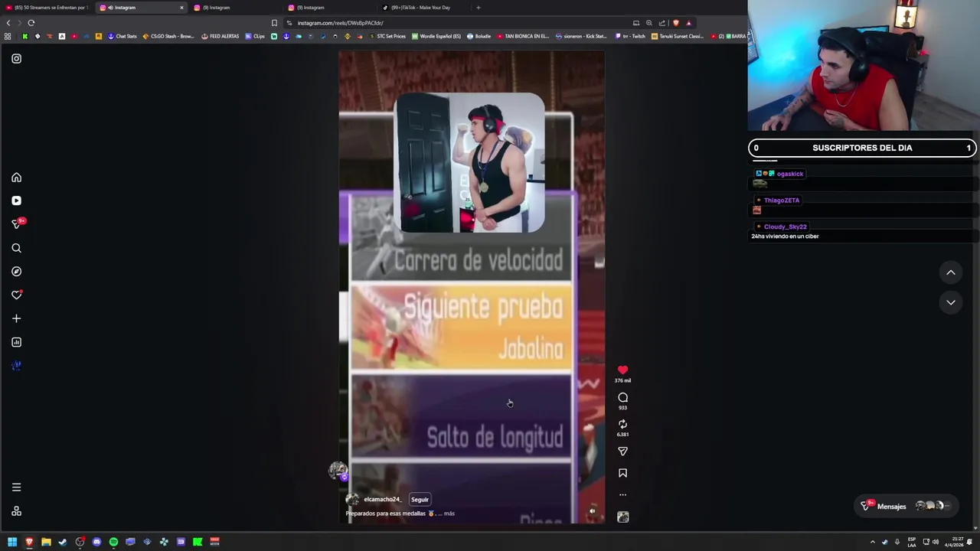Save the reel with bookmark icon
The image size is (980, 551).
[x=622, y=474]
